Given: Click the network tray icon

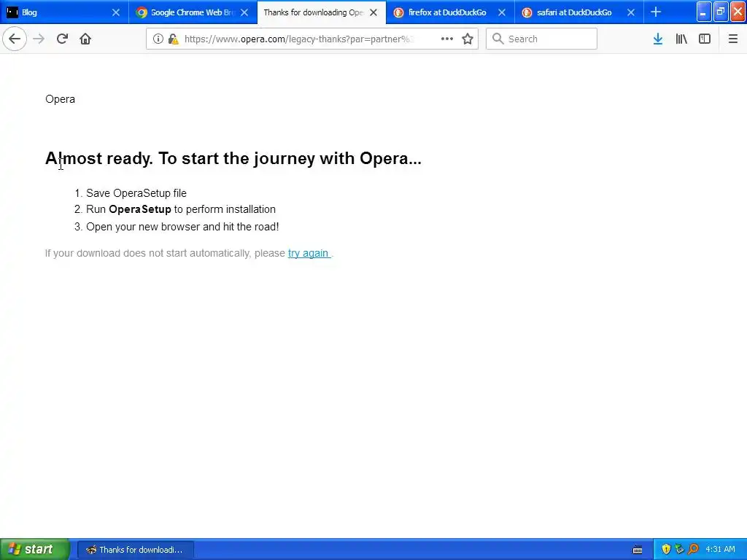Looking at the screenshot, I should (x=679, y=550).
